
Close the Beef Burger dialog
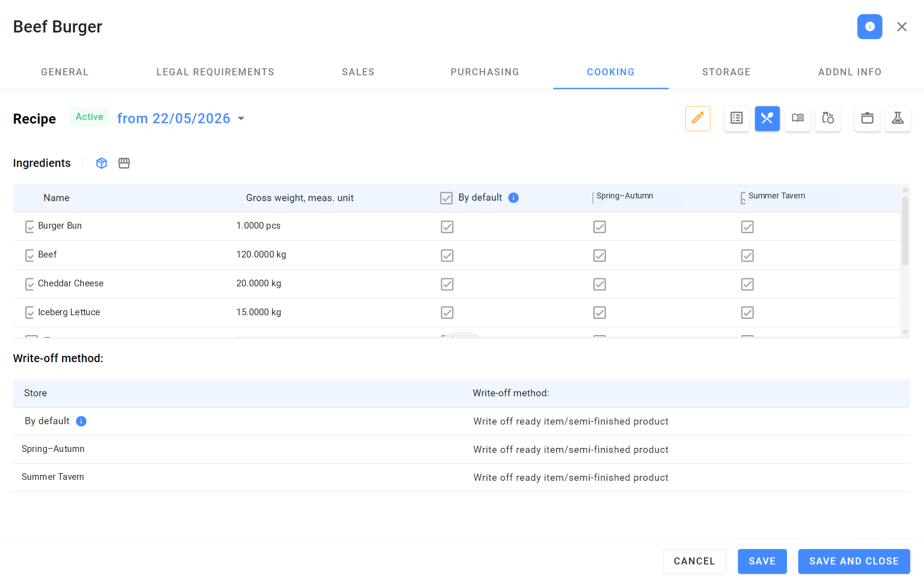point(901,27)
